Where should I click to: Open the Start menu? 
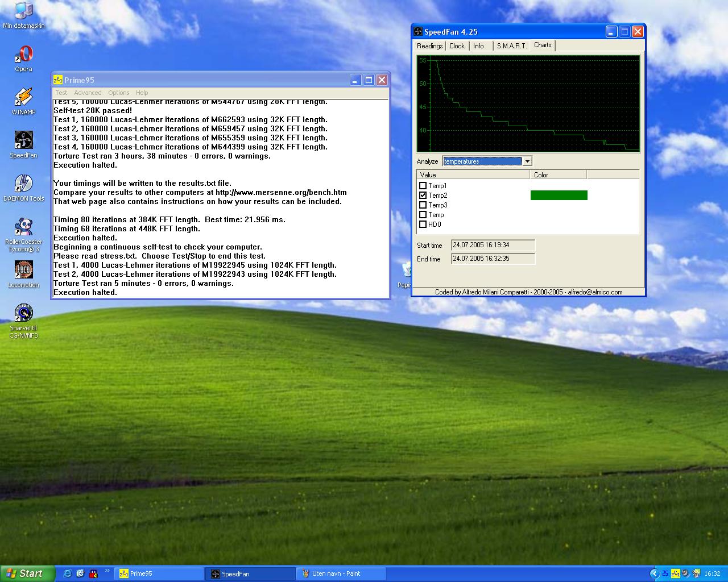(x=28, y=573)
